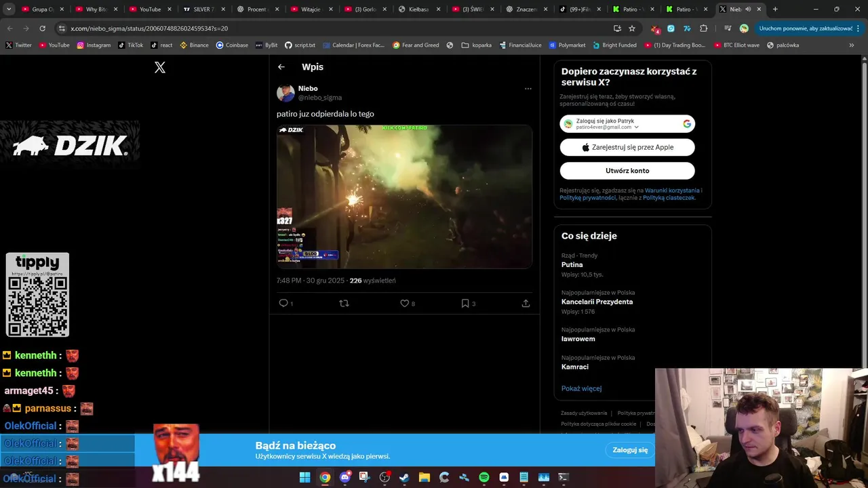The image size is (868, 488).
Task: Open a new browser tab
Action: pos(775,9)
